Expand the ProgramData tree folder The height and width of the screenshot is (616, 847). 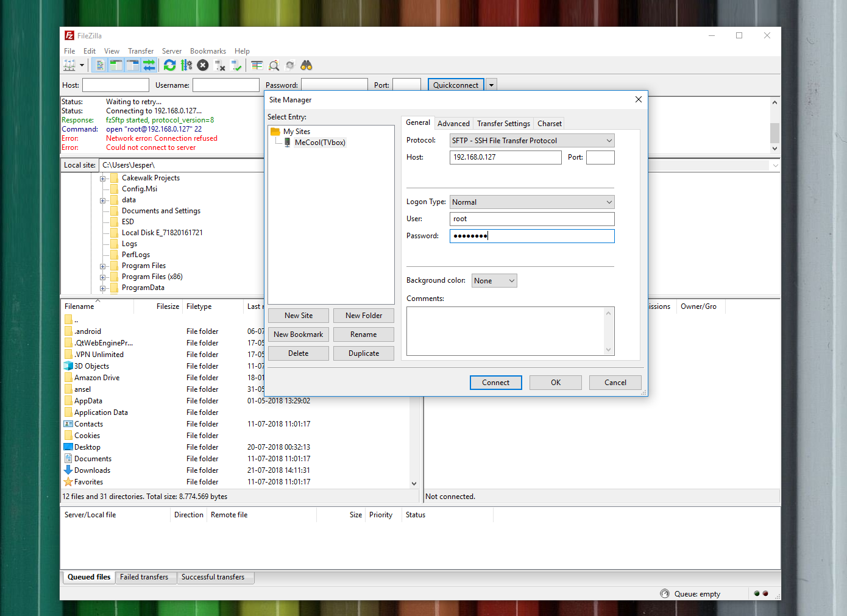click(103, 288)
